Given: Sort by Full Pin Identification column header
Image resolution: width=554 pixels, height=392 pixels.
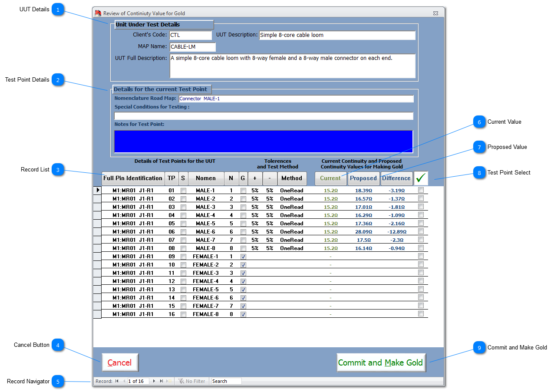Looking at the screenshot, I should pyautogui.click(x=133, y=178).
